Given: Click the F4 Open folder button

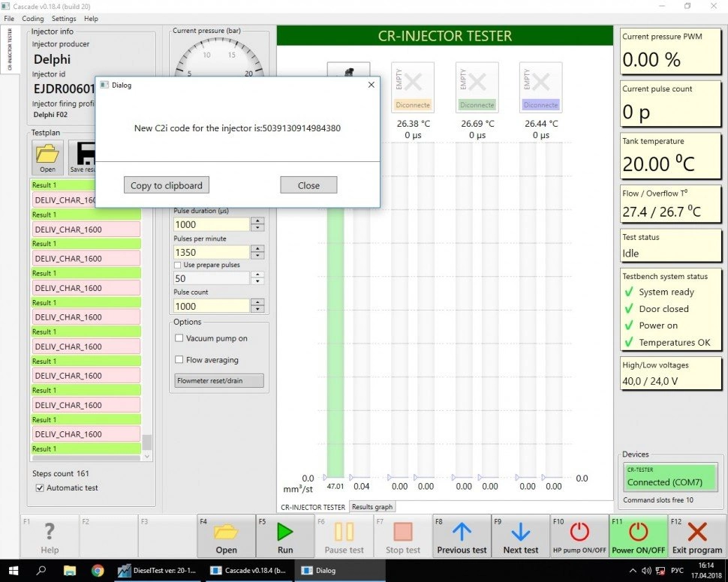Looking at the screenshot, I should coord(226,536).
